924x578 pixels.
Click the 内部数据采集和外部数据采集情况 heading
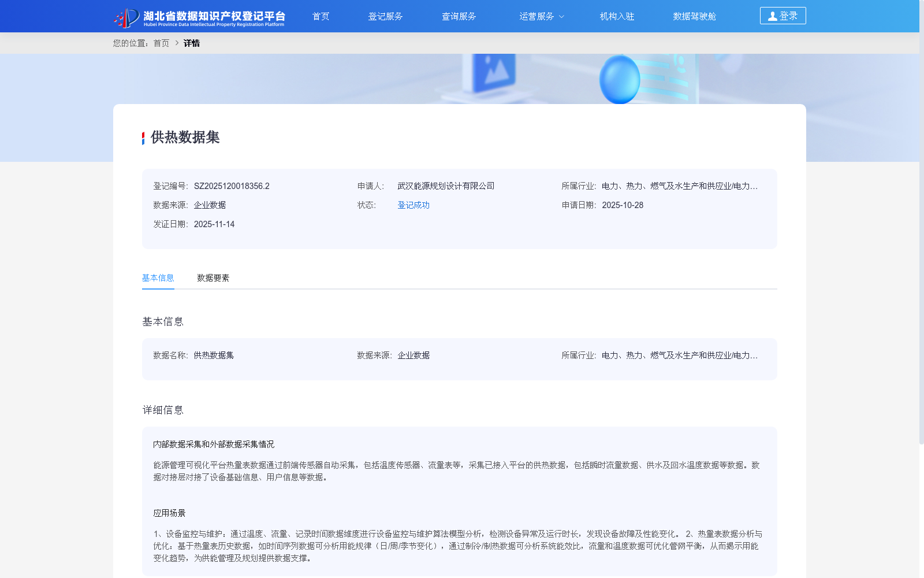pos(214,444)
